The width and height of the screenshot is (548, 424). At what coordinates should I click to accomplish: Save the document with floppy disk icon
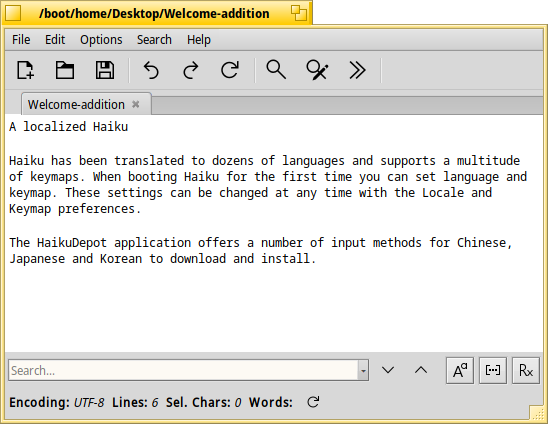tap(104, 70)
